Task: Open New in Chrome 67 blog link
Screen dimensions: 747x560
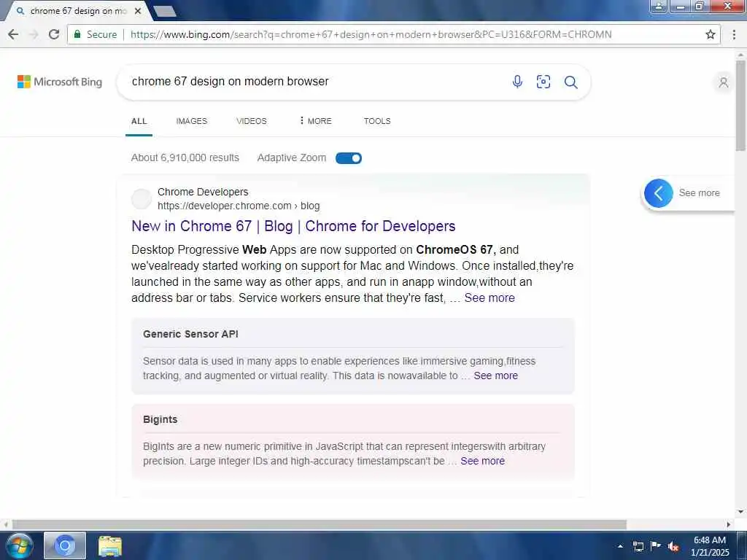Action: (293, 226)
